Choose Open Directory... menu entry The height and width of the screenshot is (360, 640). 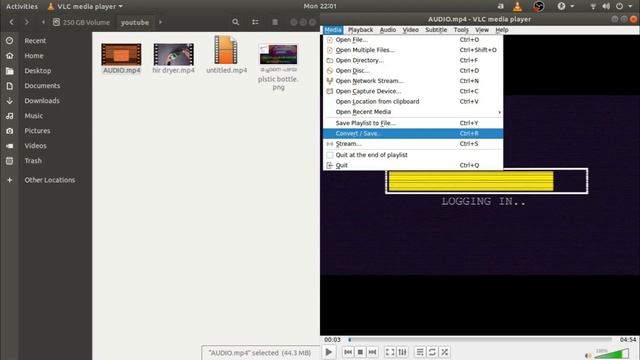[413, 60]
